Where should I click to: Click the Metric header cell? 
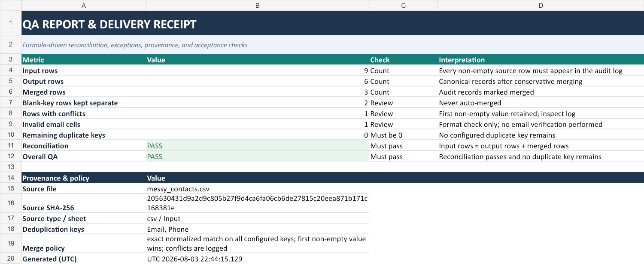pos(84,60)
